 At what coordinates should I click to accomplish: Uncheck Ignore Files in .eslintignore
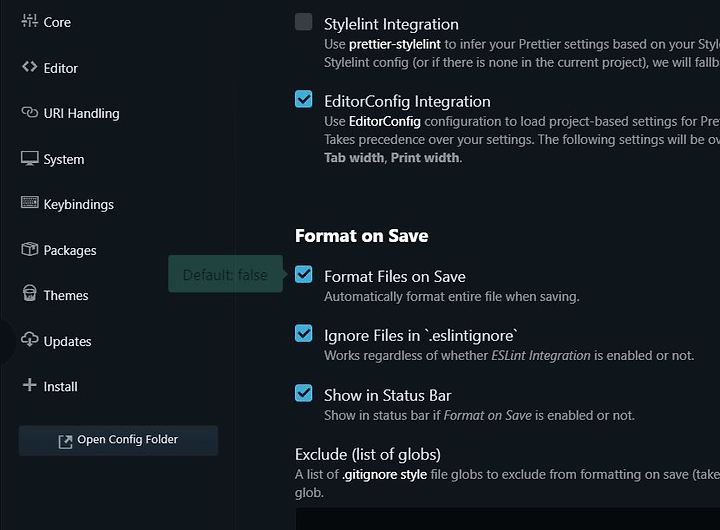[x=304, y=333]
